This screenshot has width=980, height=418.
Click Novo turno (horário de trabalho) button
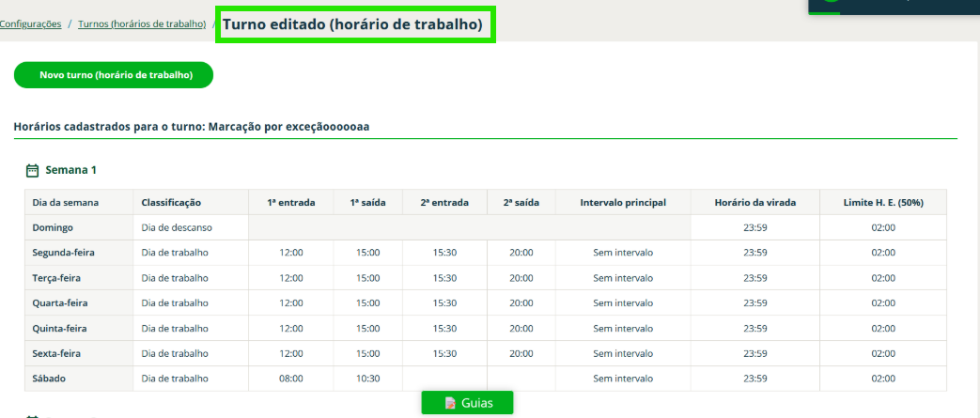point(114,75)
